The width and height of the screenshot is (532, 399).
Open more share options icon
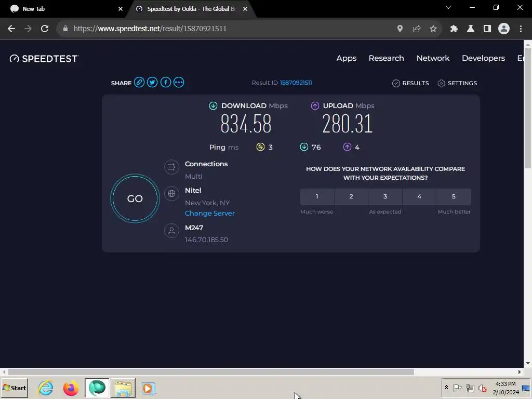coord(179,83)
